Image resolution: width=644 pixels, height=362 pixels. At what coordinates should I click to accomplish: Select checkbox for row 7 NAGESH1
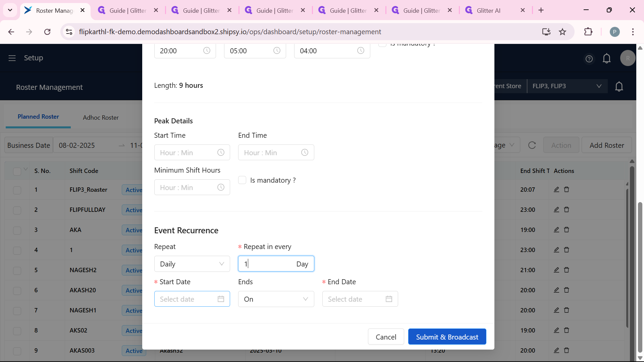(17, 311)
